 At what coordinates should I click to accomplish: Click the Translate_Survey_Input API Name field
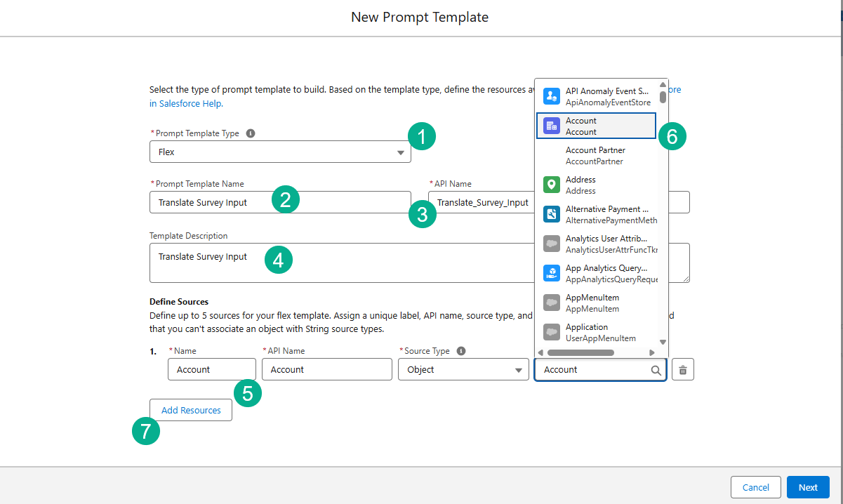559,202
